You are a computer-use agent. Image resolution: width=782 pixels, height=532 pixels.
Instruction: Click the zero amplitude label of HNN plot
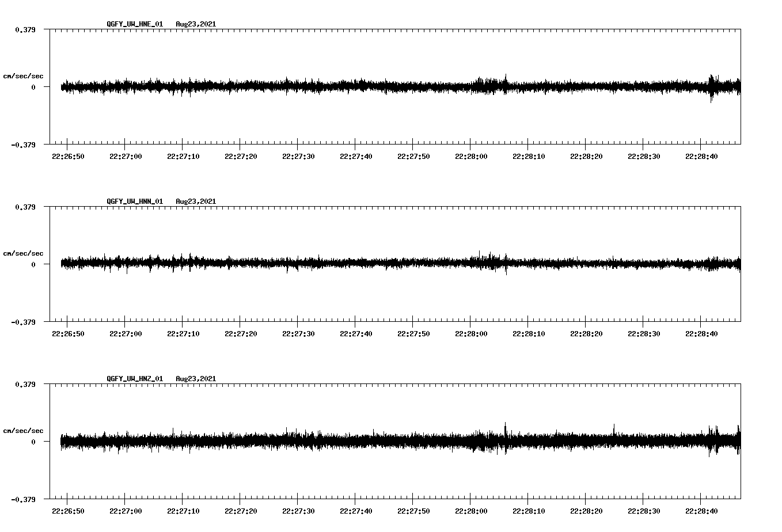33,264
